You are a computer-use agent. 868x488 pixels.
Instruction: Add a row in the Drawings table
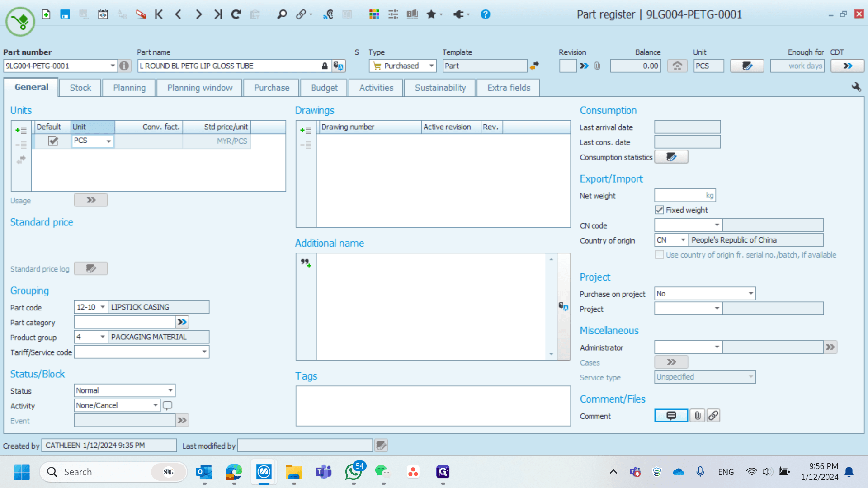[x=306, y=130]
